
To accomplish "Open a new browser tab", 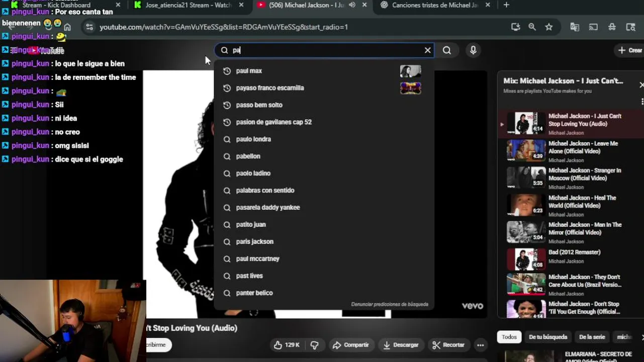I will tap(506, 5).
